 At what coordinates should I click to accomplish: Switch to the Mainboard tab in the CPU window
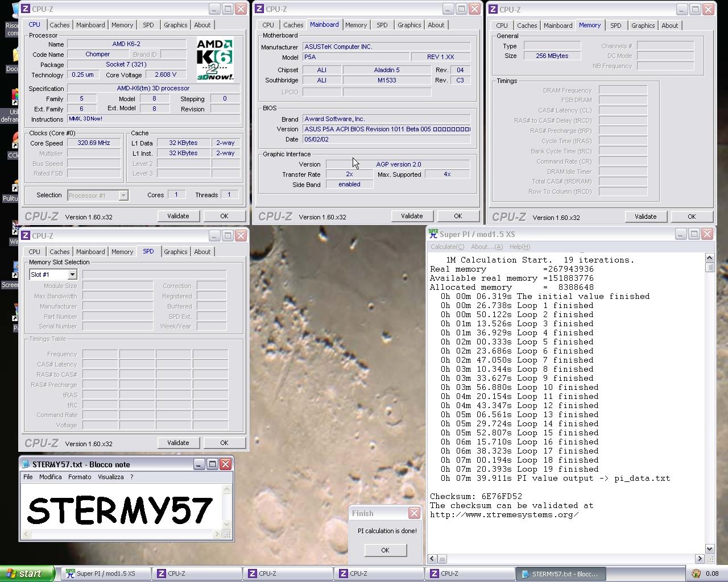pyautogui.click(x=90, y=25)
